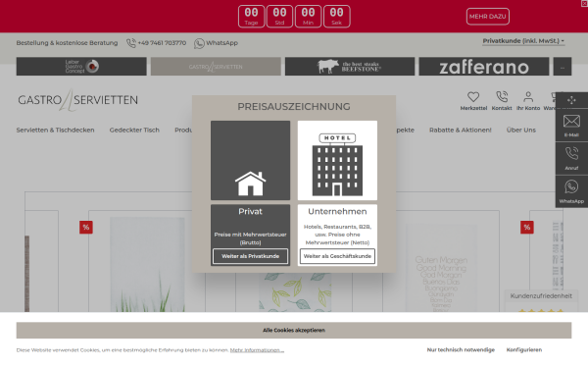Open the Beefstone shop tab
This screenshot has width=588, height=368.
[x=350, y=67]
